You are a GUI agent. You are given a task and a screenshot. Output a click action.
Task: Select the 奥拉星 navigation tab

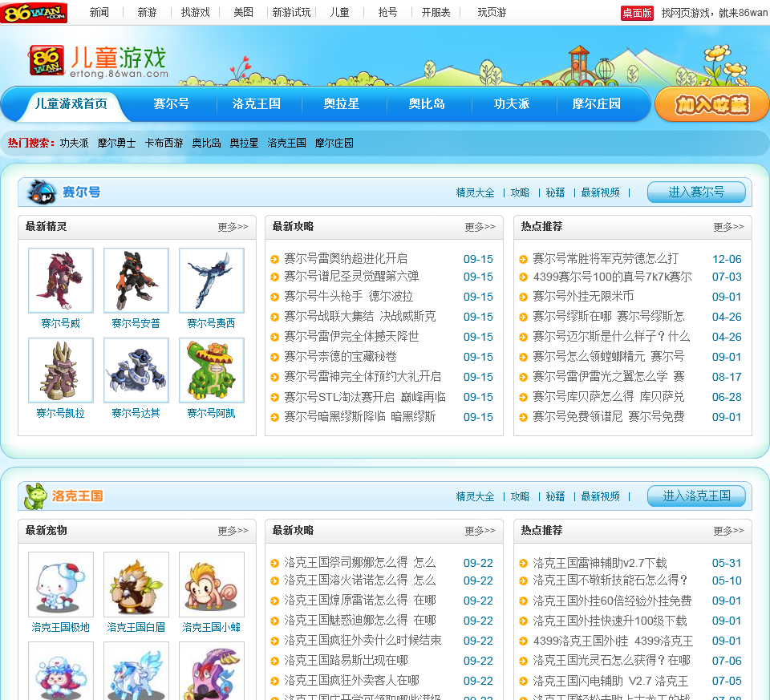pyautogui.click(x=342, y=103)
